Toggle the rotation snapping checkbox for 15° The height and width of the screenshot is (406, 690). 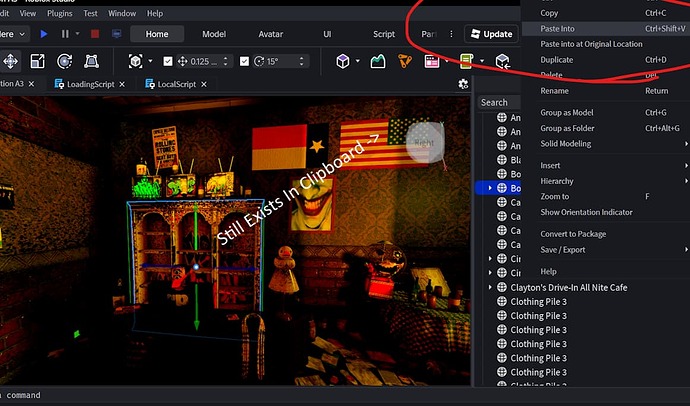pos(244,61)
